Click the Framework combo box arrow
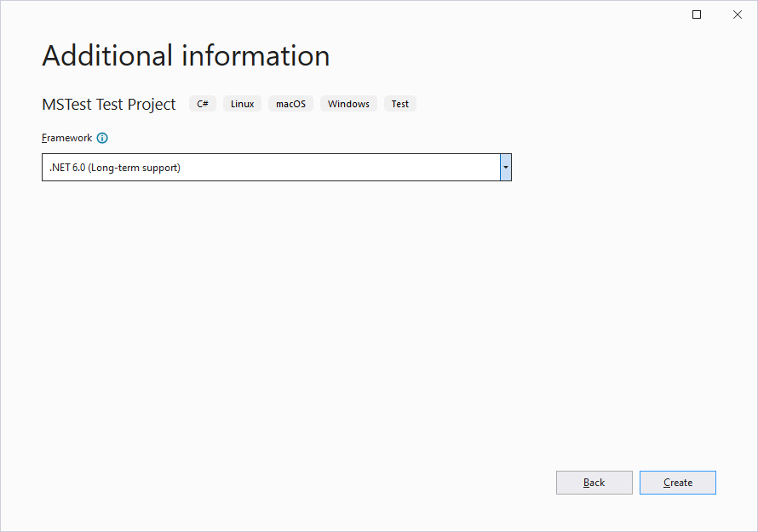The image size is (758, 532). (505, 167)
